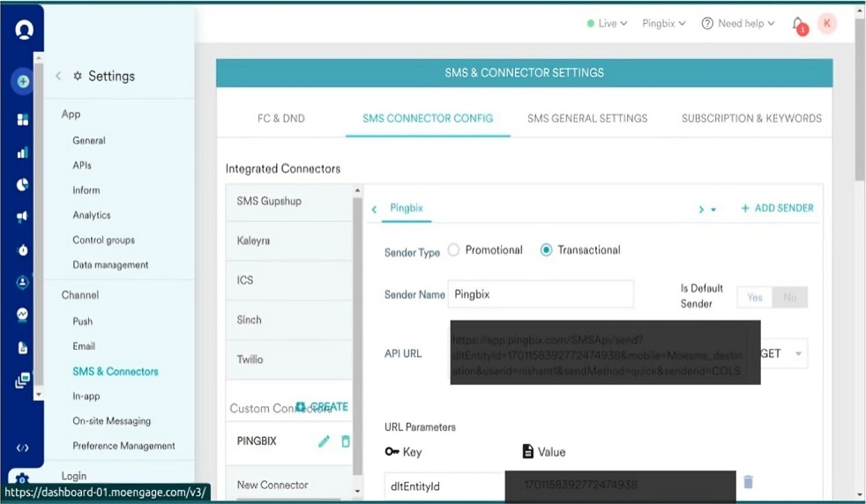866x504 pixels.
Task: Open the Live environment dropdown
Action: [x=608, y=24]
